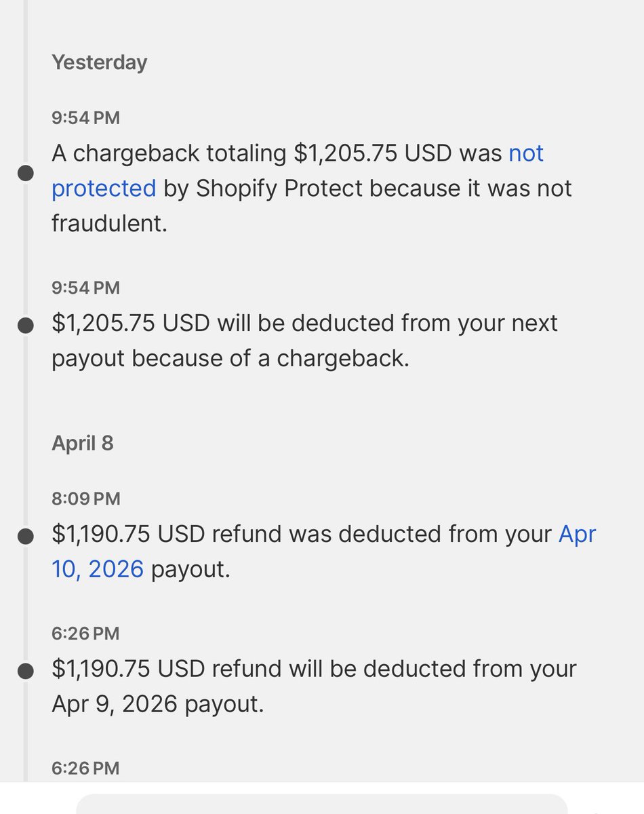Image resolution: width=644 pixels, height=814 pixels.
Task: Open the "Apr 10, 2026" payout link
Action: (97, 568)
